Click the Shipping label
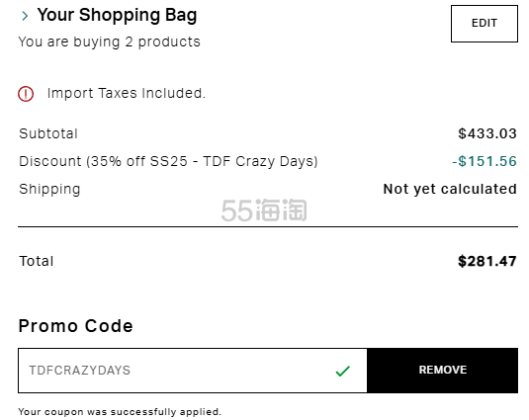Screen dimensions: 529x420 49,189
